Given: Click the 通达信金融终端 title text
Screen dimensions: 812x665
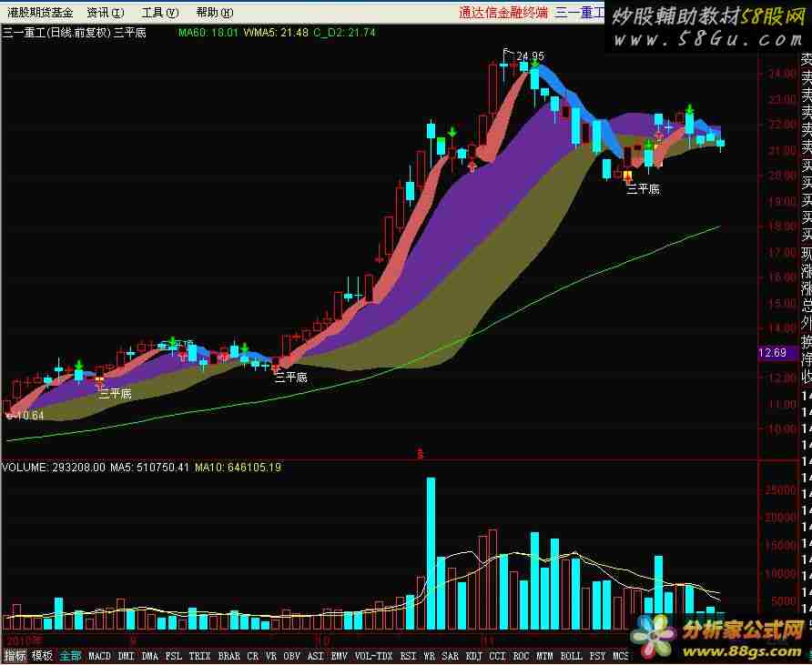Looking at the screenshot, I should click(503, 12).
